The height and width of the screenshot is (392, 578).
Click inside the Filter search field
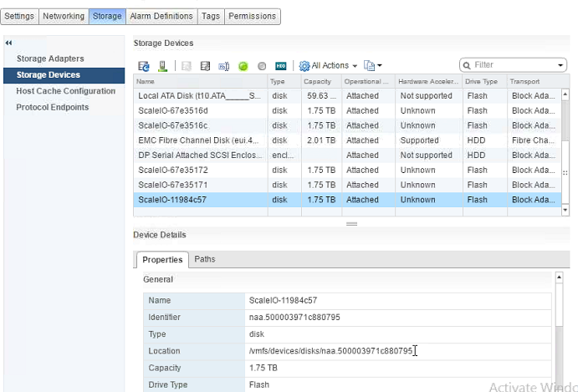[512, 65]
